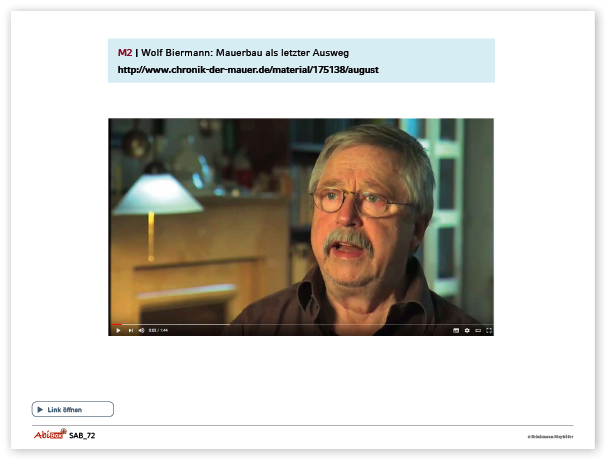The width and height of the screenshot is (609, 463).
Task: Select the 'M2' heading label
Action: [x=124, y=52]
